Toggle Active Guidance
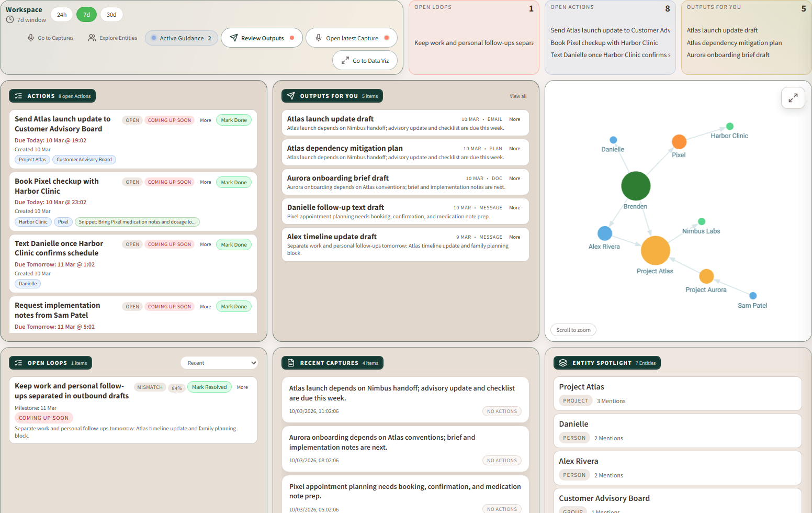The height and width of the screenshot is (513, 812). (x=181, y=38)
